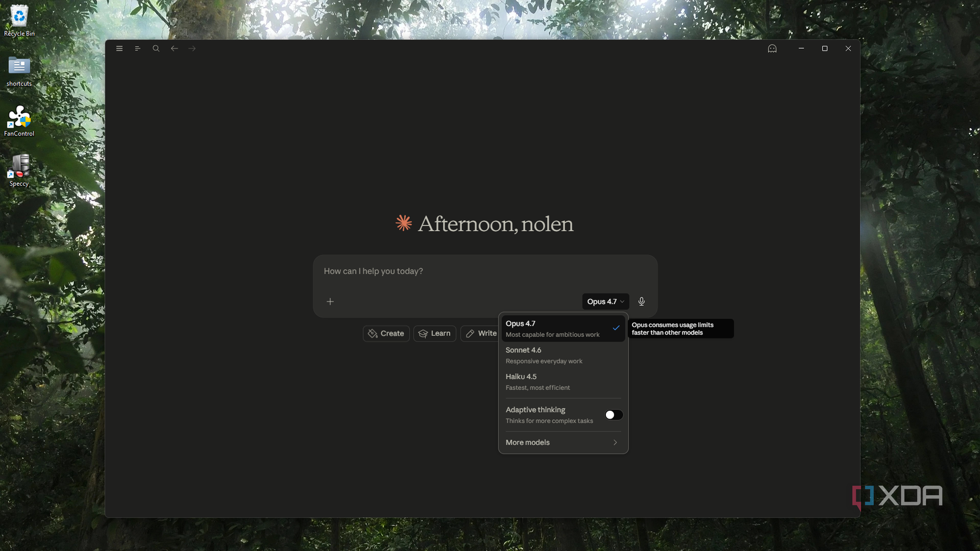Enable the Adaptive thinking switch
The image size is (980, 551).
point(614,415)
